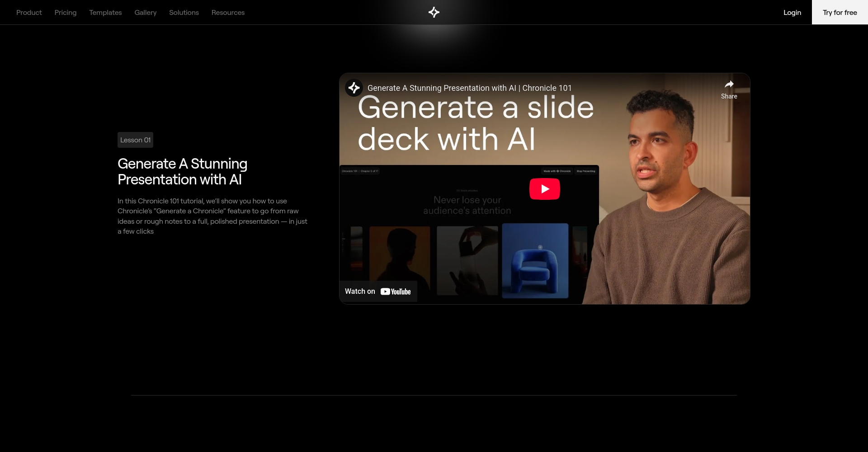Click the hand-holding-paper slide in video
This screenshot has width=868, height=452.
[x=467, y=261]
